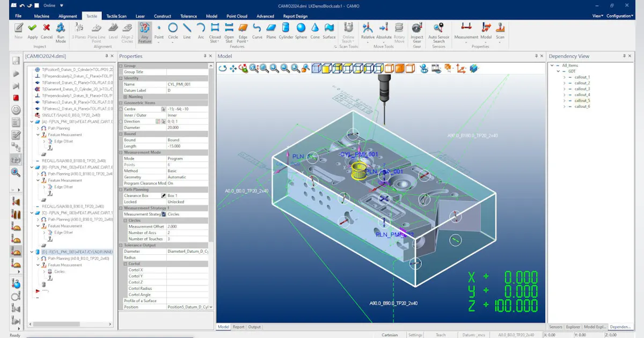Switch to the Report tab below the model
This screenshot has height=338, width=644.
(x=238, y=327)
